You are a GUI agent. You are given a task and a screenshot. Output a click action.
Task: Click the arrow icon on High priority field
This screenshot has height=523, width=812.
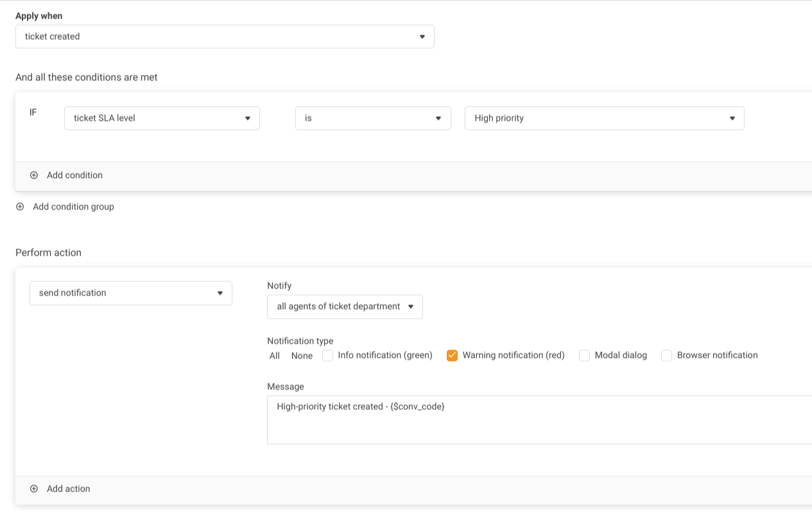pos(732,118)
